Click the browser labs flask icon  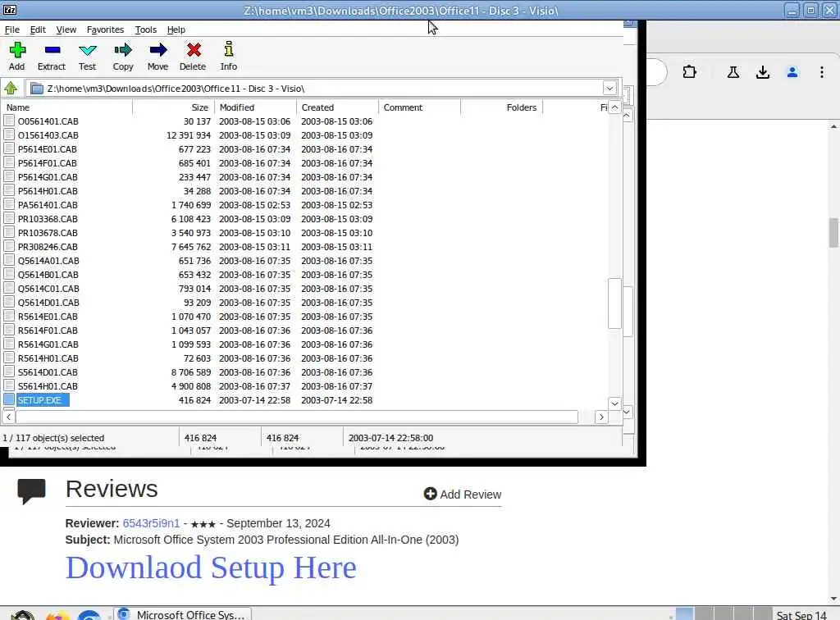click(x=733, y=71)
